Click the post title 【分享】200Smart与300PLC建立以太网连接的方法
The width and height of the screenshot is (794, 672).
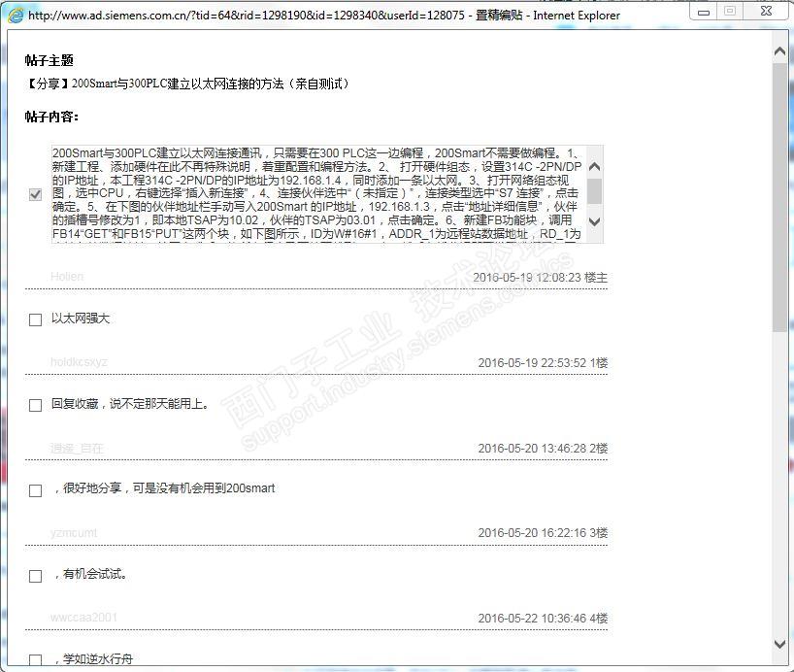point(187,84)
